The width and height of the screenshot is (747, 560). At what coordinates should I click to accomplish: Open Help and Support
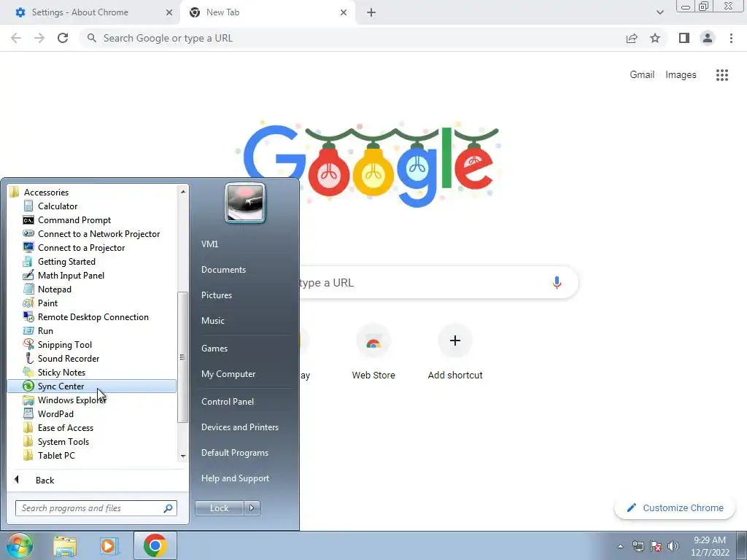click(x=235, y=478)
